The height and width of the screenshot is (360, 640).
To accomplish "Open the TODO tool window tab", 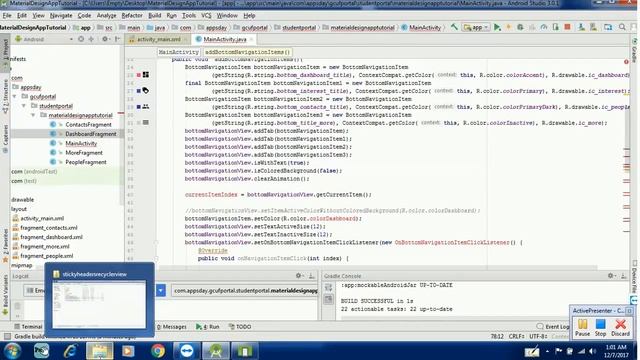I will [240, 327].
